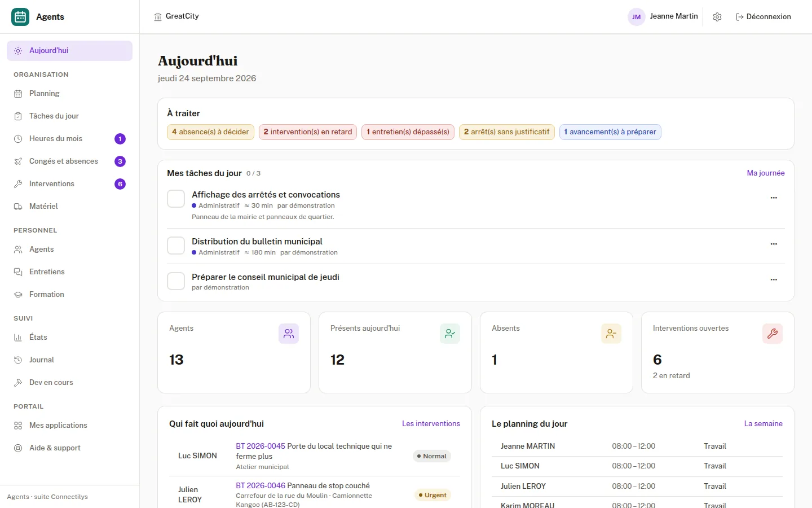Click the Interventions ouvertes wrench icon
Viewport: 812px width, 508px height.
tap(773, 334)
